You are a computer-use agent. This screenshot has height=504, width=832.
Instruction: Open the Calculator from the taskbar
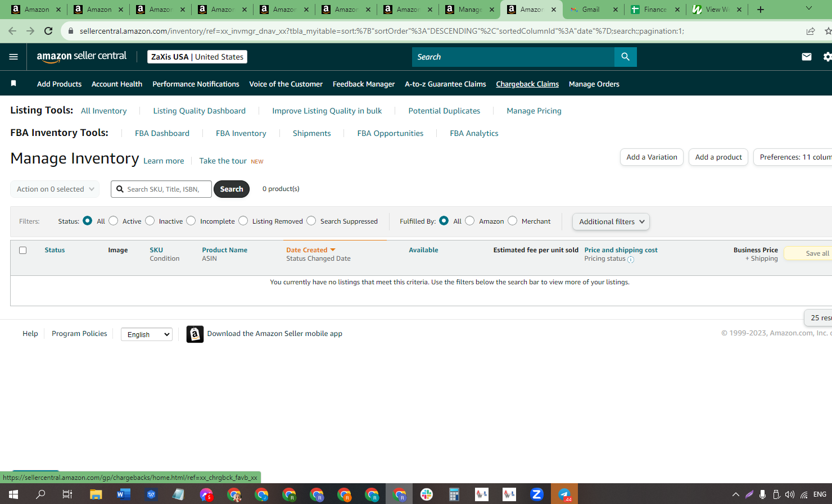coord(454,494)
